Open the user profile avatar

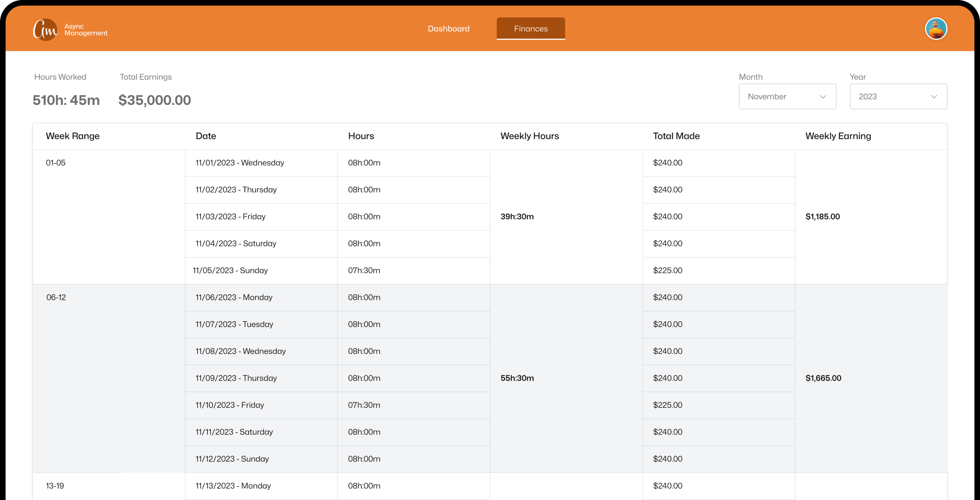pyautogui.click(x=936, y=28)
